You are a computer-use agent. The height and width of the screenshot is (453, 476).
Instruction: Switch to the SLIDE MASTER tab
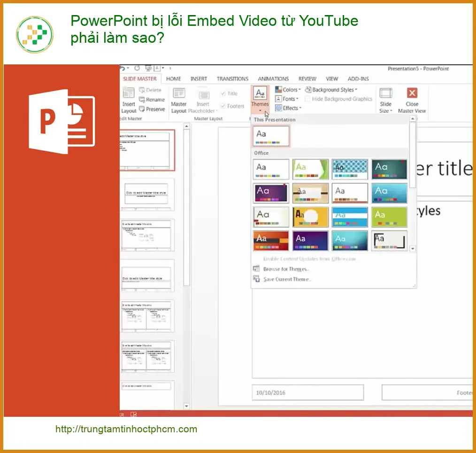pyautogui.click(x=139, y=78)
